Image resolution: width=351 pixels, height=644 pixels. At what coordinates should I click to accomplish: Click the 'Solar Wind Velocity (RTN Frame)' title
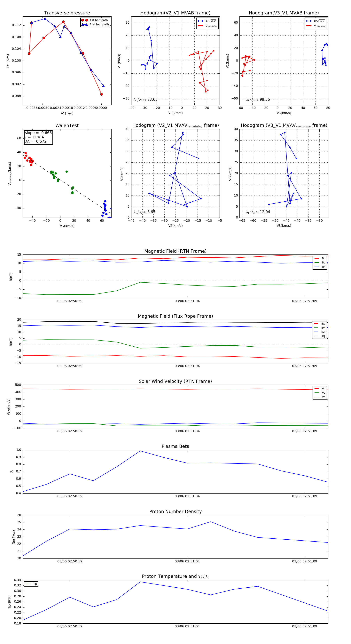[175, 382]
